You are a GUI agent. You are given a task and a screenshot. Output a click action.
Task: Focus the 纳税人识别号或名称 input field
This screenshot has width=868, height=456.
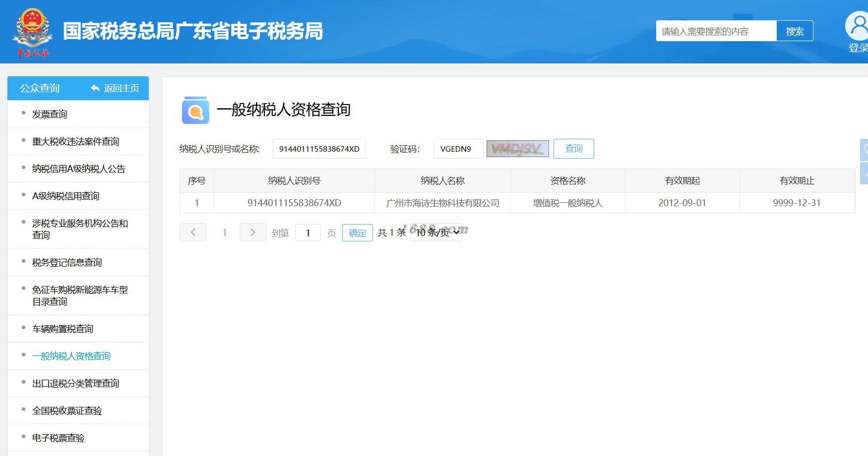click(x=319, y=149)
